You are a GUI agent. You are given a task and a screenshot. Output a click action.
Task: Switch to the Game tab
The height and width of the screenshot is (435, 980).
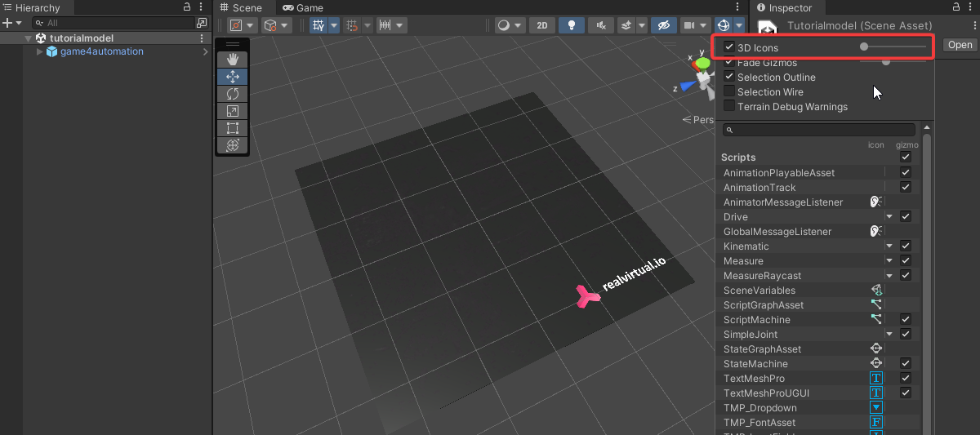tap(303, 8)
